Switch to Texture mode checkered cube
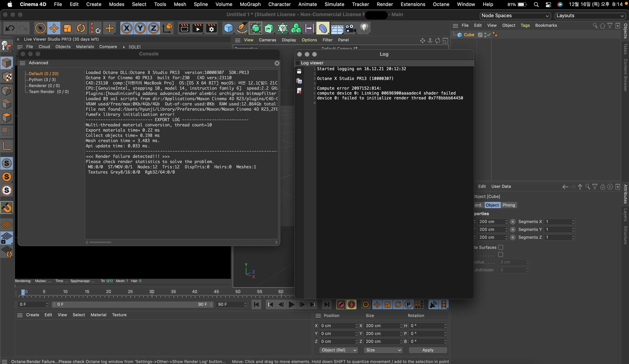The height and width of the screenshot is (364, 629). click(7, 77)
